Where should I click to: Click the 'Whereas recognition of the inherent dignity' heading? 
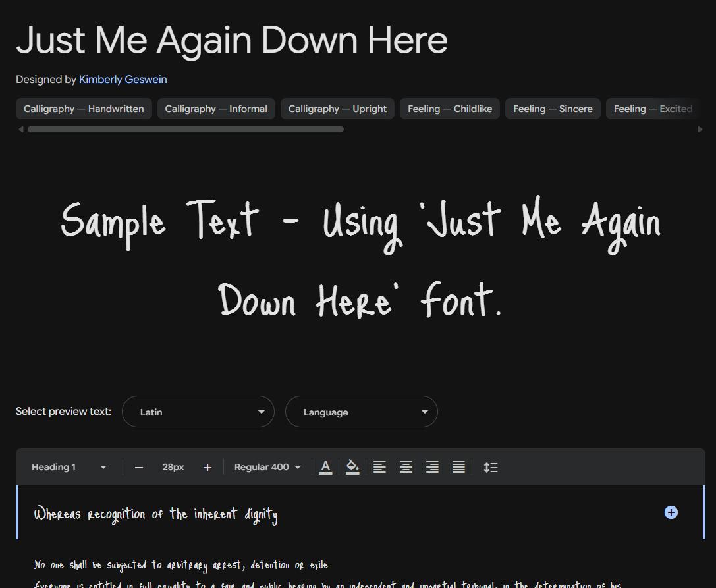(155, 514)
